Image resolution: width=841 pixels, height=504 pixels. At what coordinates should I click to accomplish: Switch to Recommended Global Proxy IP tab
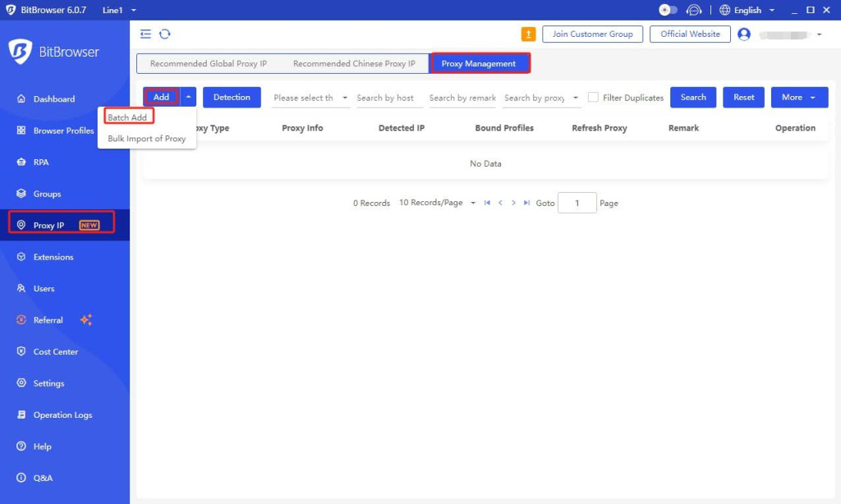coord(209,63)
